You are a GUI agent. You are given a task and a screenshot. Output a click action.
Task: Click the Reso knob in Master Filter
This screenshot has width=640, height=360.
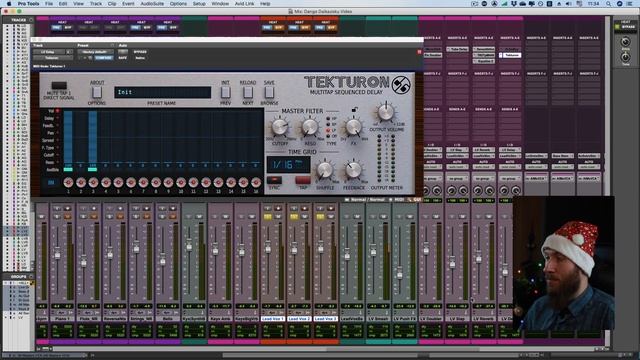click(x=310, y=128)
